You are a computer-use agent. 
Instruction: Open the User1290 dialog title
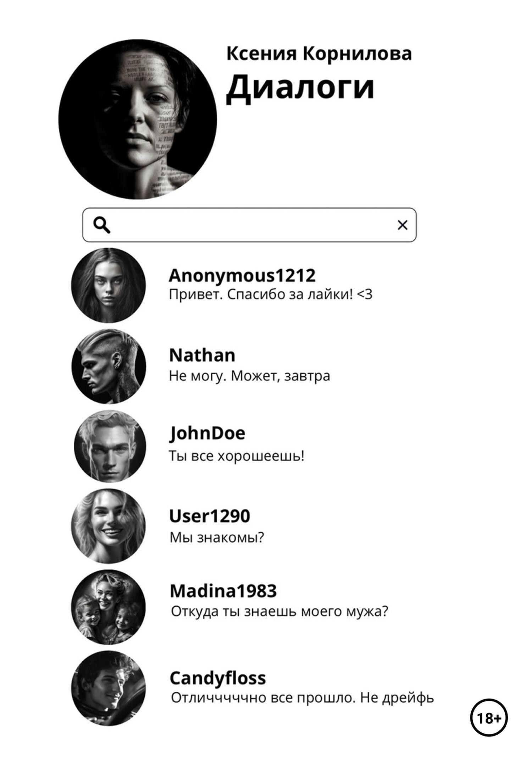coord(210,516)
